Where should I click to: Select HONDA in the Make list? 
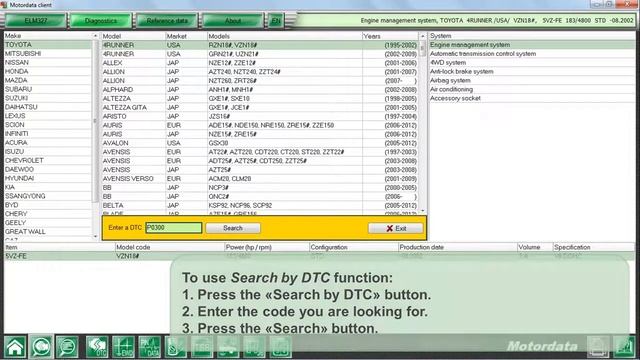click(x=48, y=71)
